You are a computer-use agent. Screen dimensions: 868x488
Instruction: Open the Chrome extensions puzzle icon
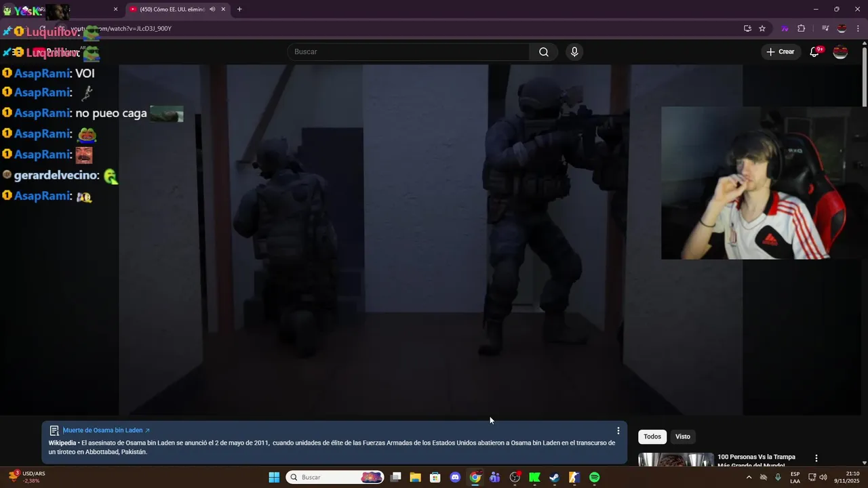801,28
